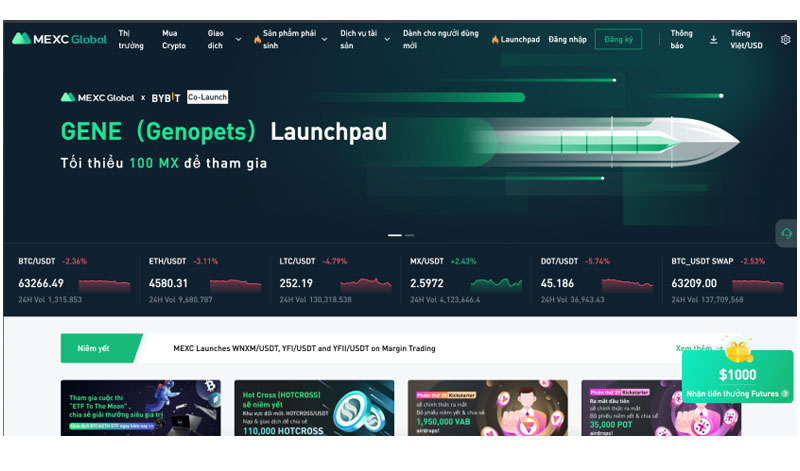
Task: Click Tối thiểu 100 MX để tham gia text
Action: tap(164, 163)
